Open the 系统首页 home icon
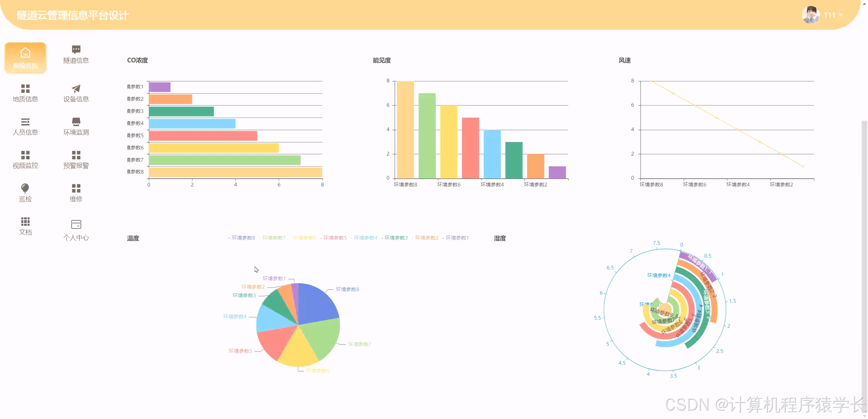Viewport: 868px width, 419px height. click(x=25, y=53)
